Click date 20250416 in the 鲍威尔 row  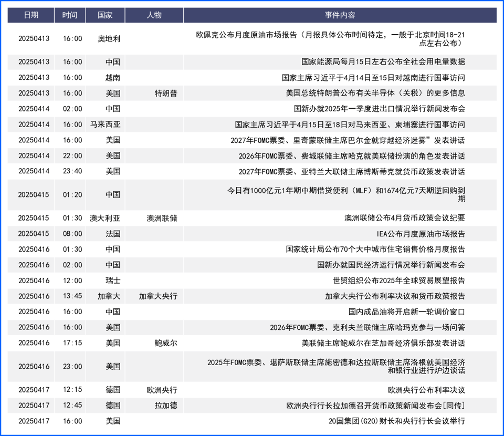click(x=34, y=343)
